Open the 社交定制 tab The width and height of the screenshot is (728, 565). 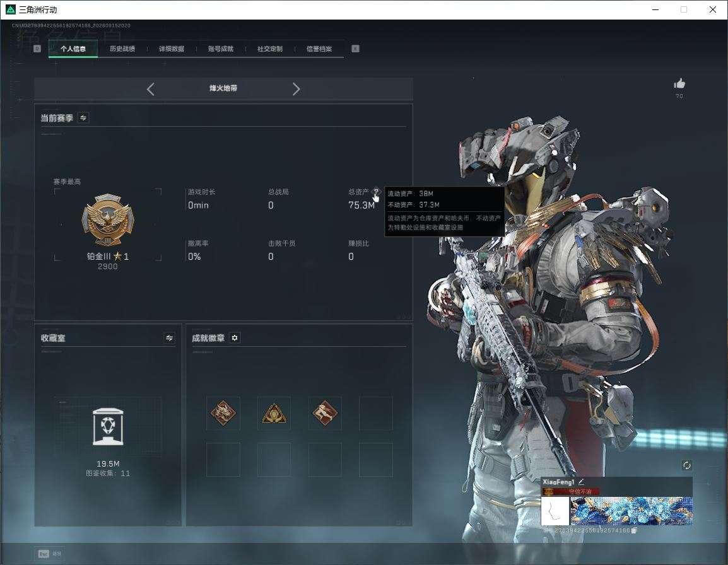(x=270, y=49)
